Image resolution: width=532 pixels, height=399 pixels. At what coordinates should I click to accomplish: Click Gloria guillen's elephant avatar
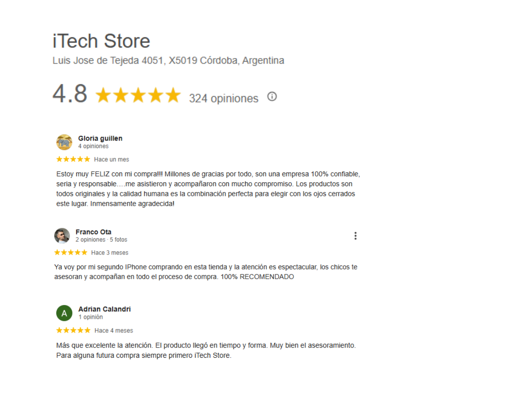pos(64,142)
